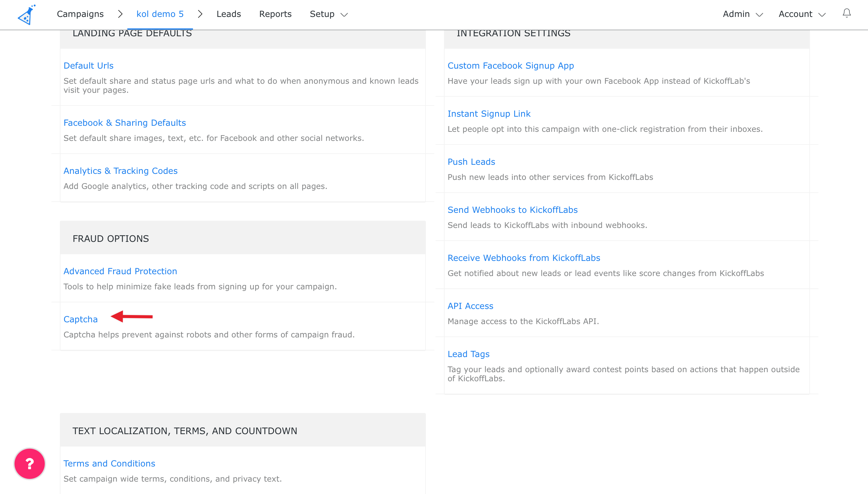Image resolution: width=868 pixels, height=494 pixels.
Task: Click 'Set default share and status page urls' description
Action: pyautogui.click(x=241, y=86)
